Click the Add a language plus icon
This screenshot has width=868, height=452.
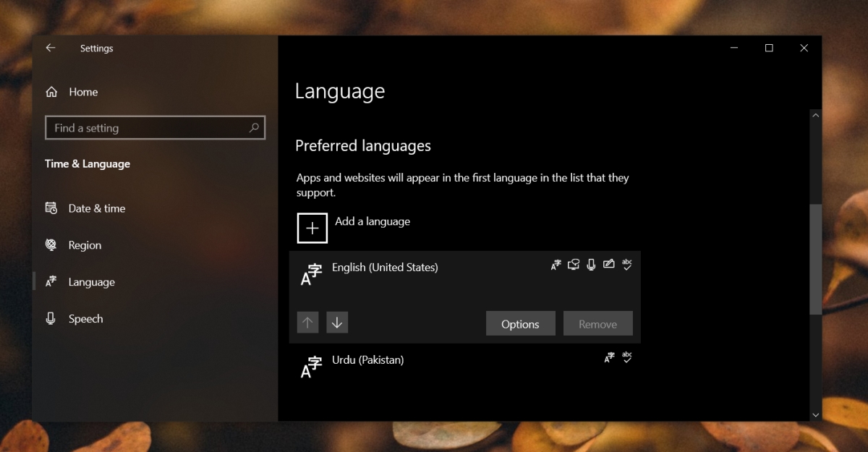point(312,228)
